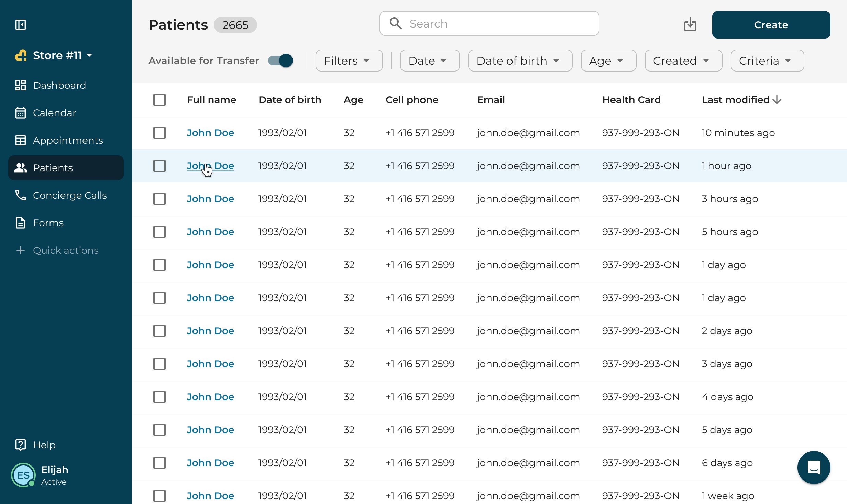Open John Doe modified 1 hour ago

coord(210,166)
